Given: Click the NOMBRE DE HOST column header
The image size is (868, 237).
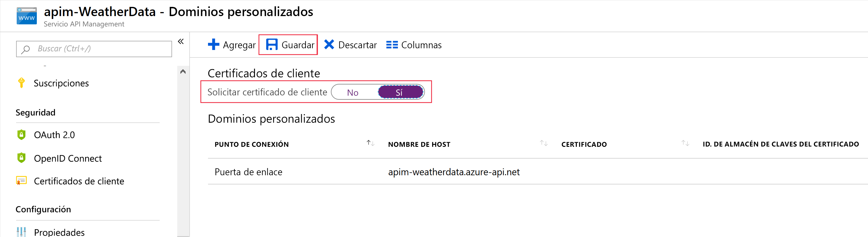Looking at the screenshot, I should tap(419, 144).
